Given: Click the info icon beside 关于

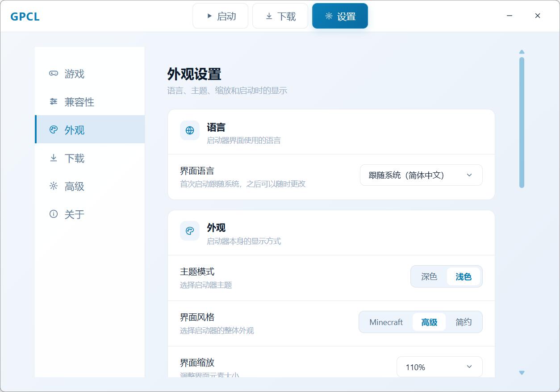Looking at the screenshot, I should click(54, 214).
